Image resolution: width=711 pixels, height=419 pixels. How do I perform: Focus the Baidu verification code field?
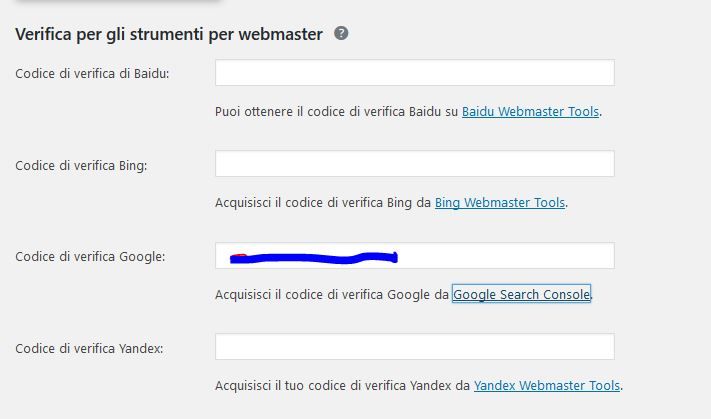point(414,73)
